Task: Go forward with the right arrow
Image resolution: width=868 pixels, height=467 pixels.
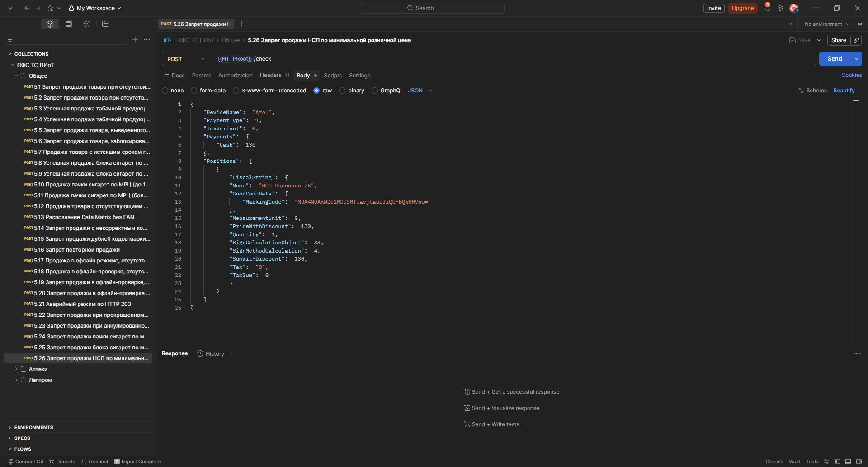Action: click(x=38, y=8)
